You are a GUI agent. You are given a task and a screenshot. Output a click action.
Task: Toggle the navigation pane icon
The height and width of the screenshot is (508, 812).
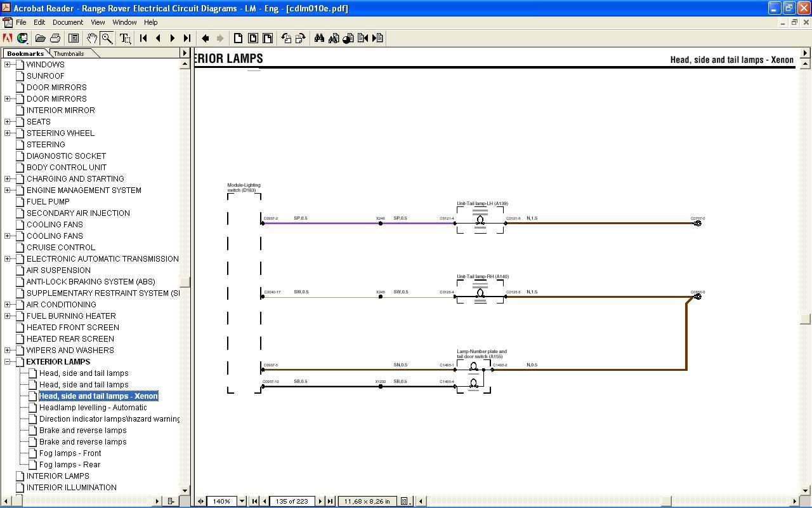coord(74,38)
